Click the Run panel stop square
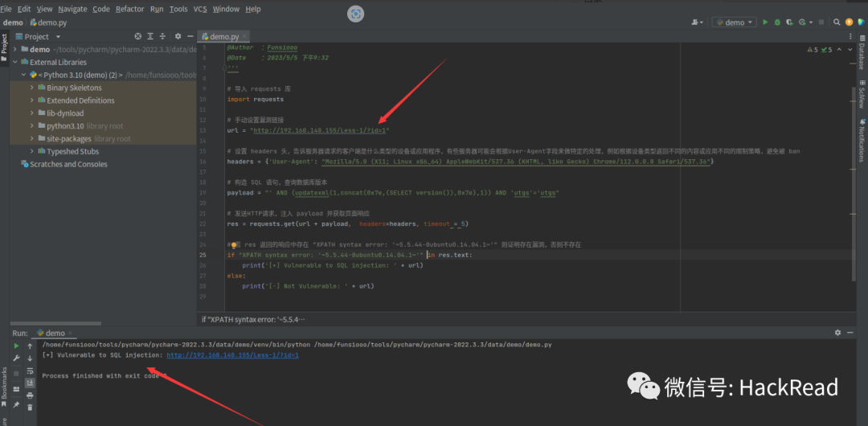The width and height of the screenshot is (868, 426). pyautogui.click(x=17, y=374)
